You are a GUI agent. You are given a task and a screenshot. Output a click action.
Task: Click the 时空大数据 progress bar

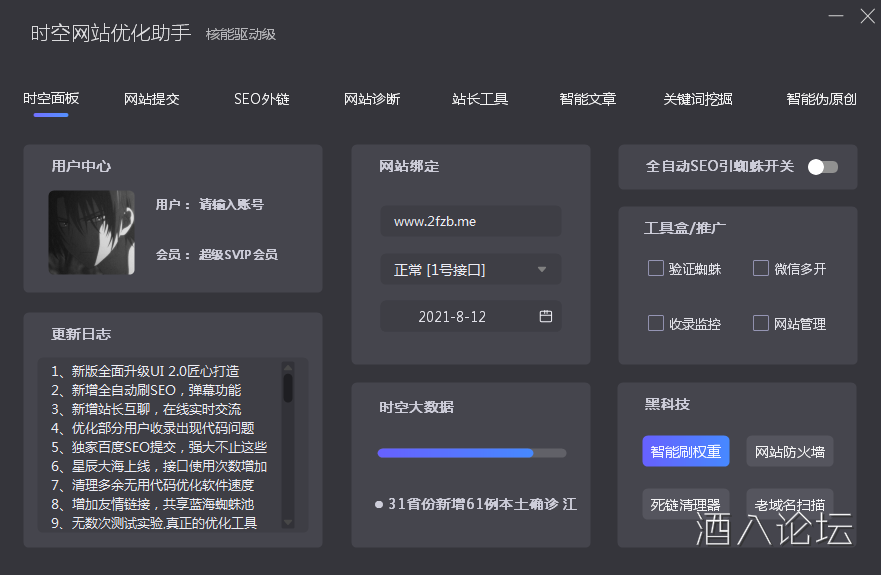pos(471,453)
